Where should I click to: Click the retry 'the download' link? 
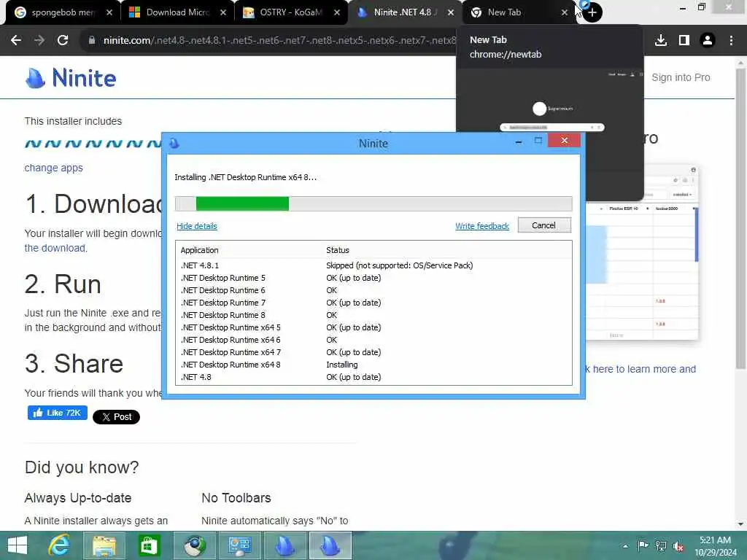pyautogui.click(x=55, y=248)
